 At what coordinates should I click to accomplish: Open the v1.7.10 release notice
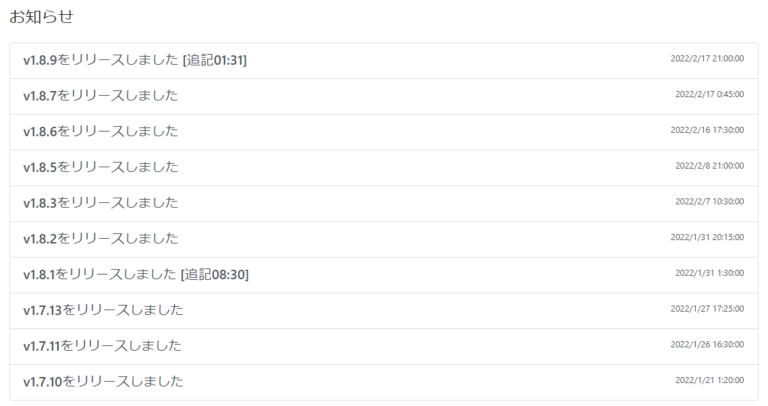coord(104,381)
